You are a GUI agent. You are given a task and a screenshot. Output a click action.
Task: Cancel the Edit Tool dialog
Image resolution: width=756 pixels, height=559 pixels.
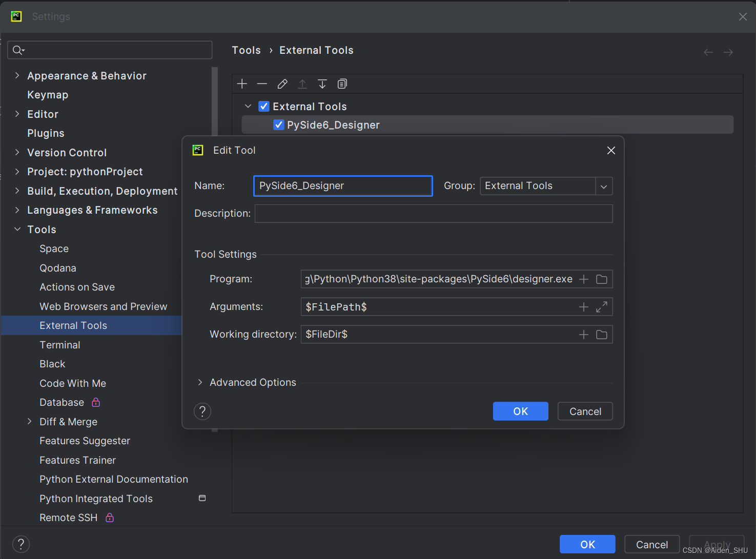585,411
